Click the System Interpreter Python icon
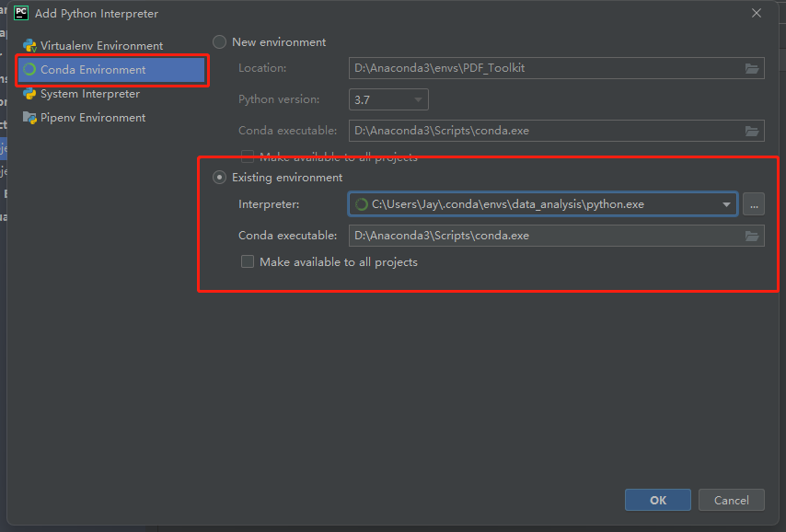The image size is (786, 532). pos(29,94)
